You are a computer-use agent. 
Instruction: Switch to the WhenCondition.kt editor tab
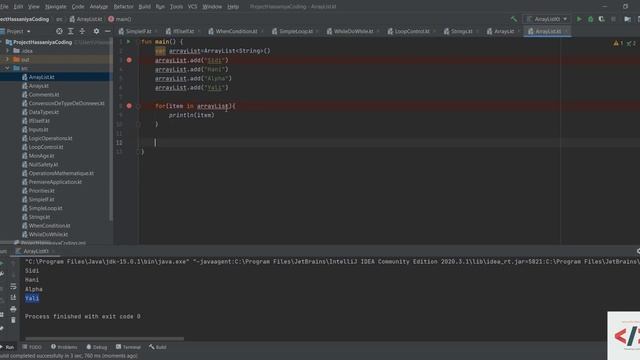[x=236, y=31]
